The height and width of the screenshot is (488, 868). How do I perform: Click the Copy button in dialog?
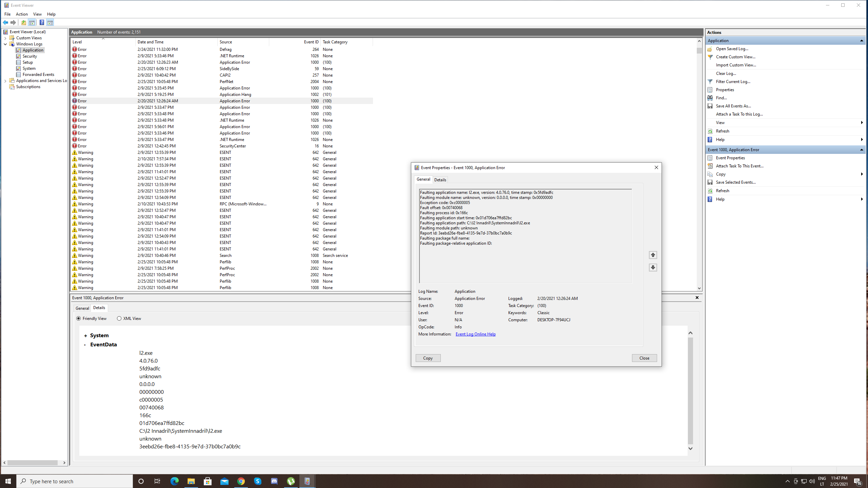pyautogui.click(x=428, y=358)
